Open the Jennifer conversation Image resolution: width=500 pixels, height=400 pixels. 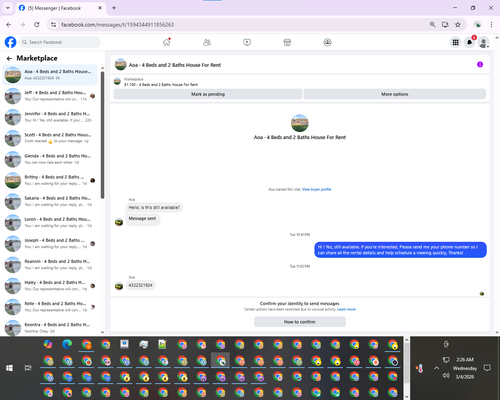pyautogui.click(x=50, y=117)
